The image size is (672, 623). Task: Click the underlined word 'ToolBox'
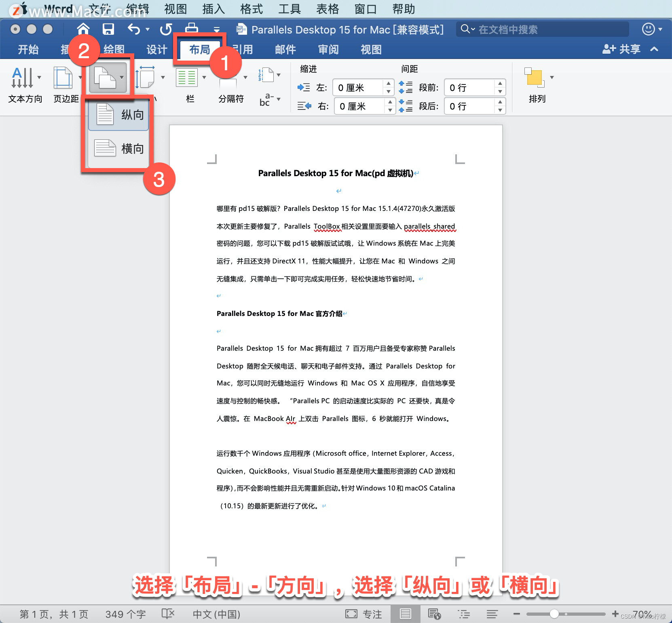tap(327, 226)
